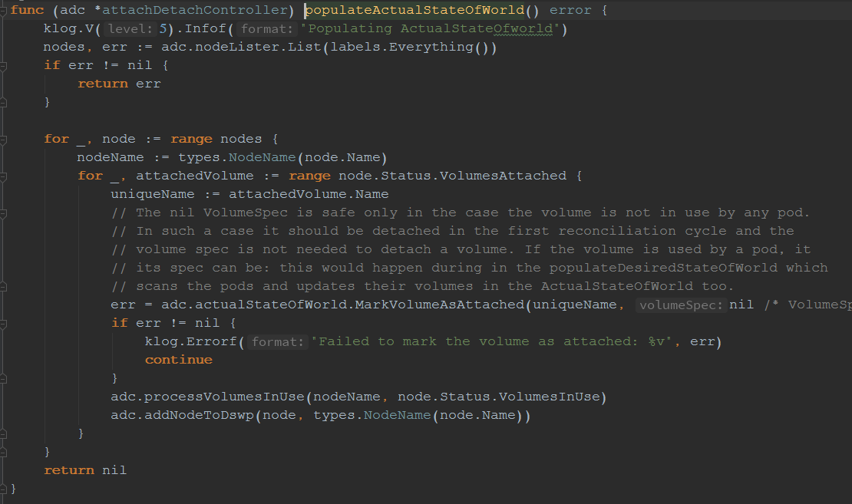Click klog.Errorf call
852x504 pixels.
[190, 341]
